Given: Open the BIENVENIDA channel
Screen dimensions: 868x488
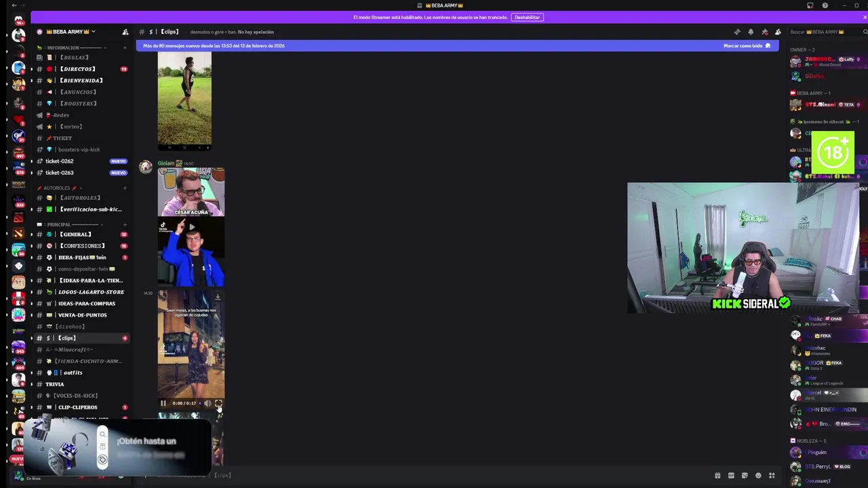Looking at the screenshot, I should tap(81, 81).
